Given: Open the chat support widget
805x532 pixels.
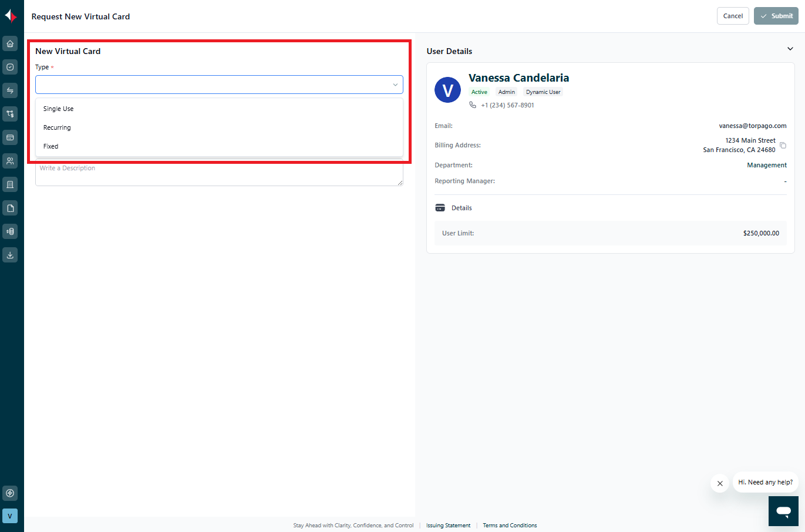Looking at the screenshot, I should pyautogui.click(x=783, y=511).
